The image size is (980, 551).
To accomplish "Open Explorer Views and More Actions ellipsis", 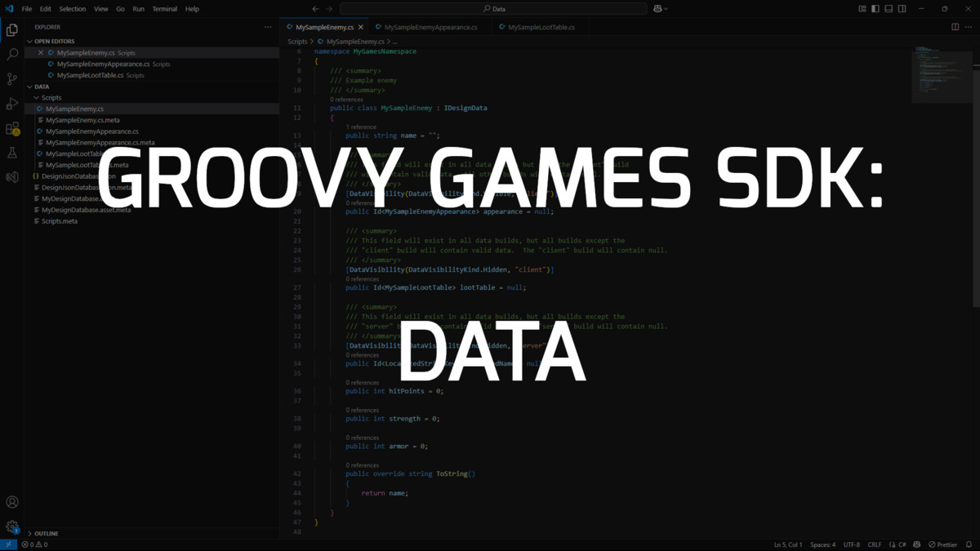I will click(x=268, y=27).
